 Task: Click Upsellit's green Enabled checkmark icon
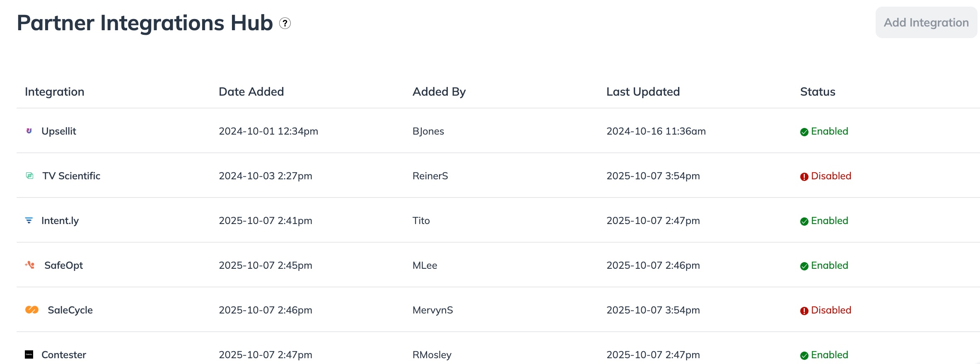[x=804, y=132]
